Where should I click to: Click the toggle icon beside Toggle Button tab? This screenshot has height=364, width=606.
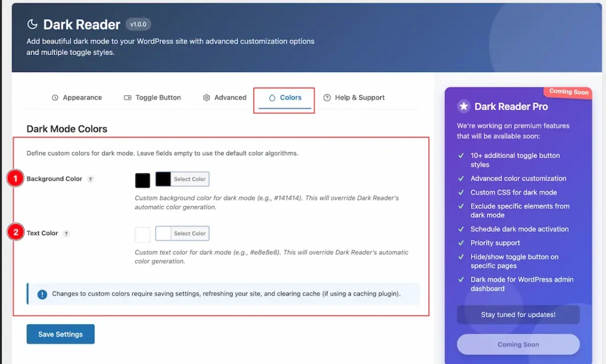point(127,98)
